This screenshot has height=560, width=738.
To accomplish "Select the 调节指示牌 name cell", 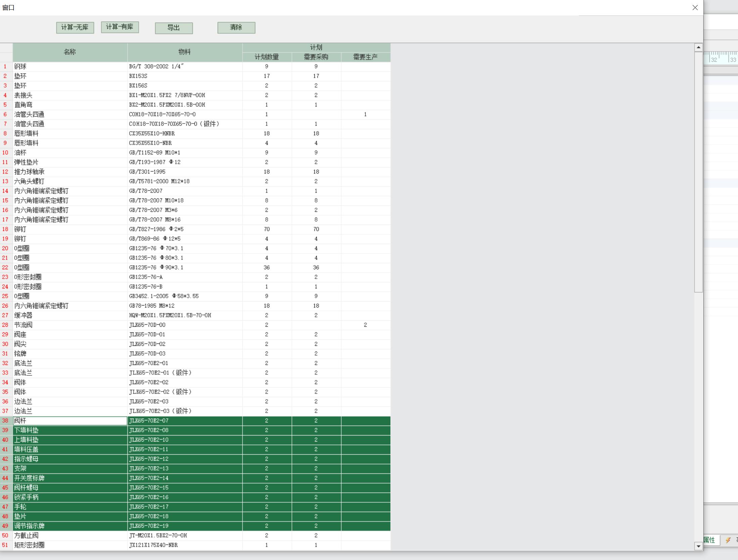I will 70,526.
